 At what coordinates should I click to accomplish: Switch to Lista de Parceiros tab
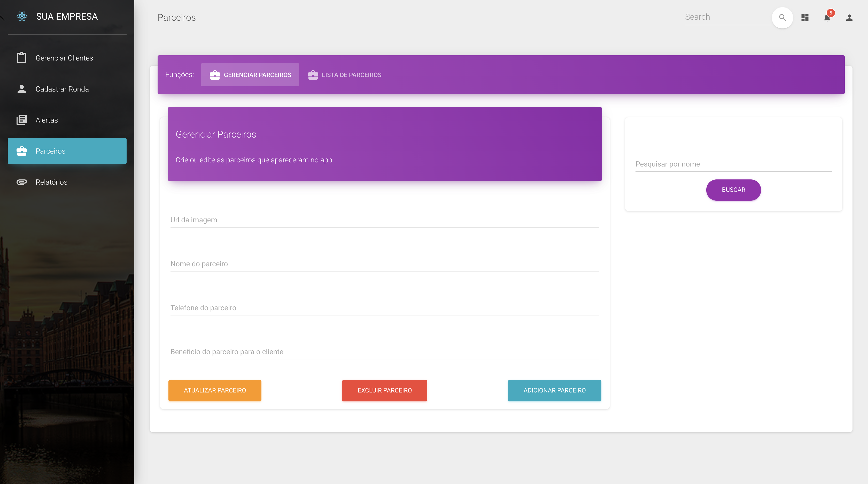tap(344, 75)
